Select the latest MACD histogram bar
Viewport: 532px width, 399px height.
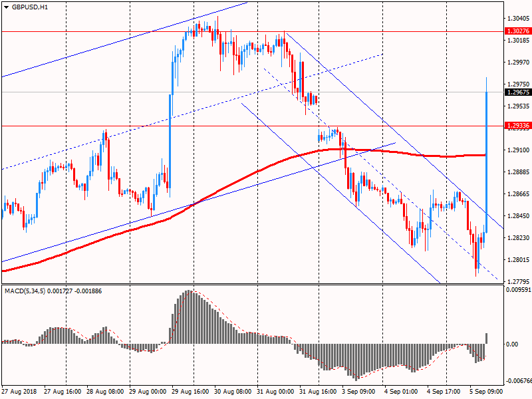coord(487,338)
